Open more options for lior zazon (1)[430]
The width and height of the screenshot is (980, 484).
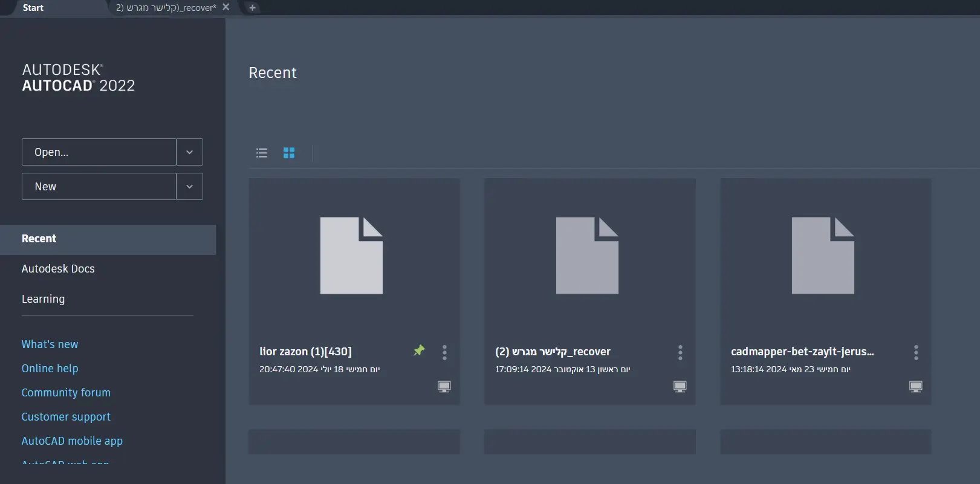(444, 352)
